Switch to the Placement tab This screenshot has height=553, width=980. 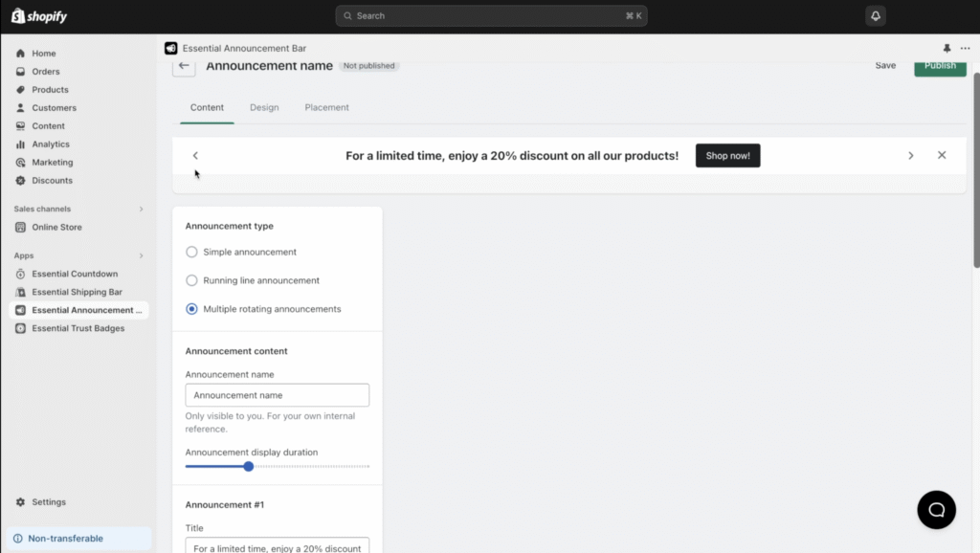coord(326,107)
